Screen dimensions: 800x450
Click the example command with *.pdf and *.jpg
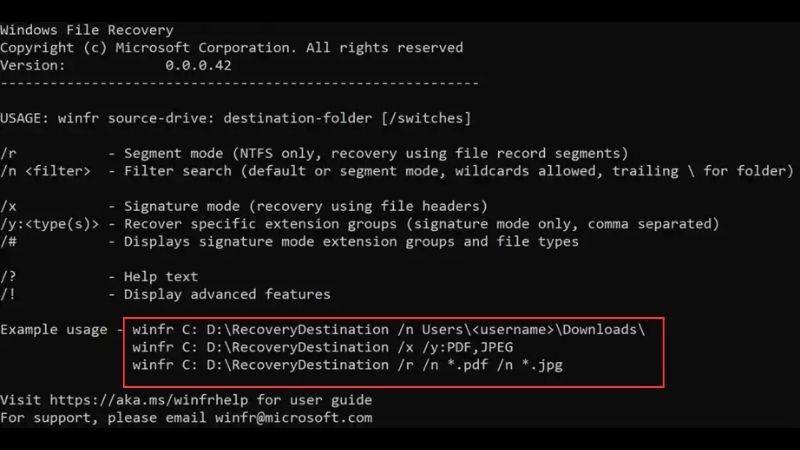pos(347,365)
